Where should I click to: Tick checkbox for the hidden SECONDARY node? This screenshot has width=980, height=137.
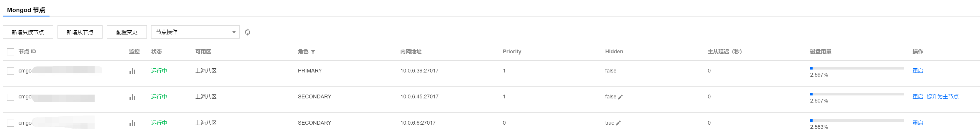11,123
